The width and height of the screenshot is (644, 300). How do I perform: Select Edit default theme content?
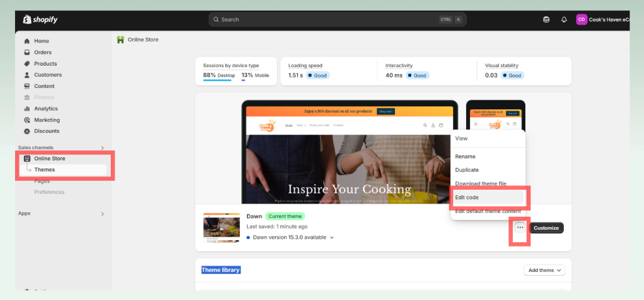coord(488,211)
